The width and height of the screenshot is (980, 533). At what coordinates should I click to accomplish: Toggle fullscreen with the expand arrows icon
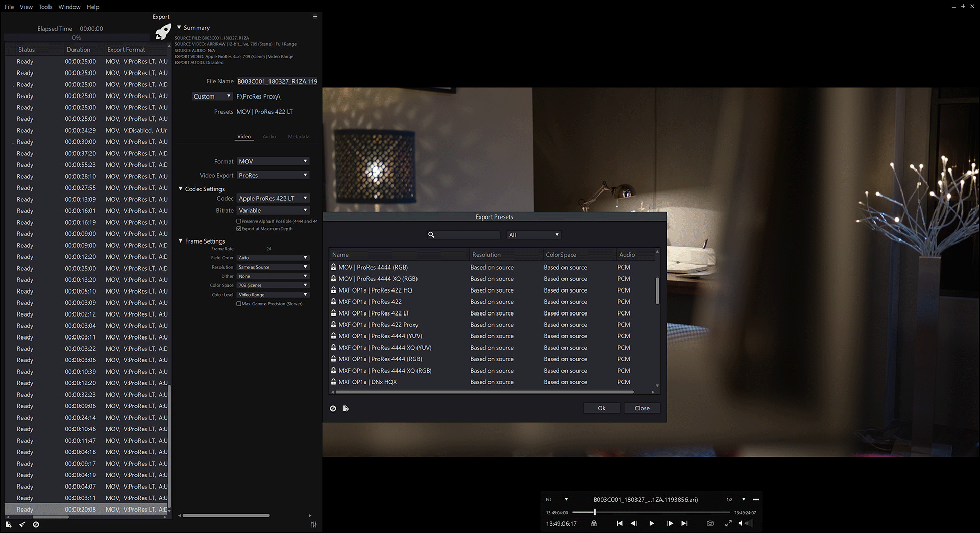click(729, 523)
